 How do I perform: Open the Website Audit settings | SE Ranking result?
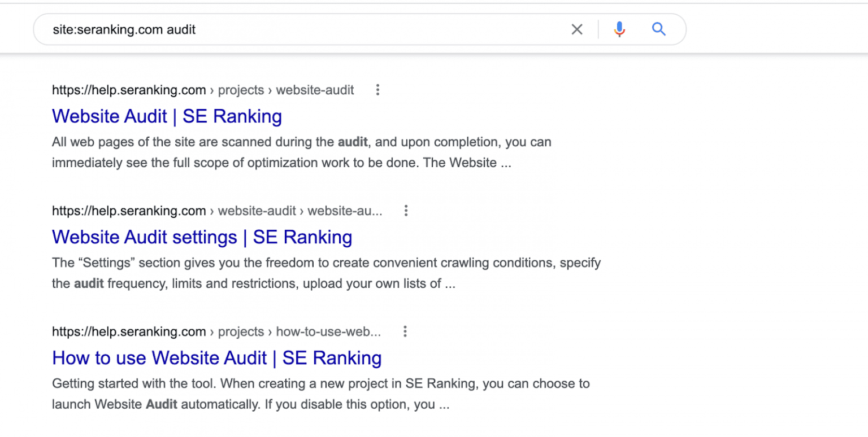click(202, 237)
